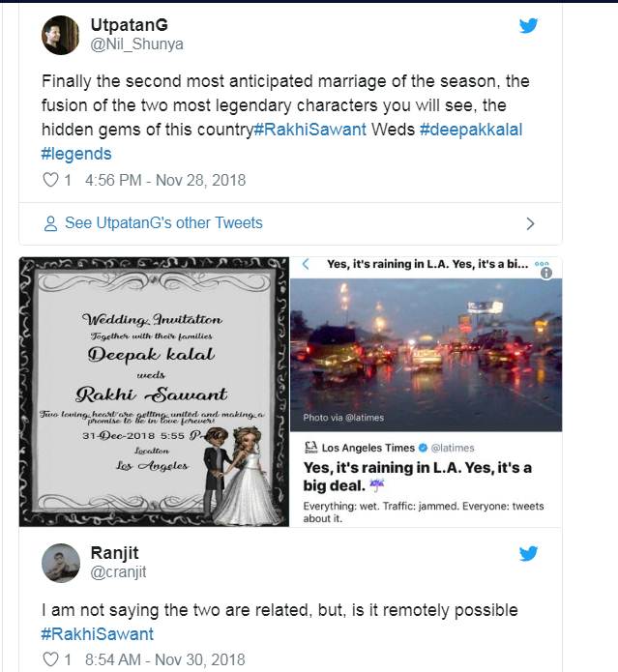Viewport: 618px width, 672px height.
Task: Open the @cranjit handle
Action: click(122, 572)
